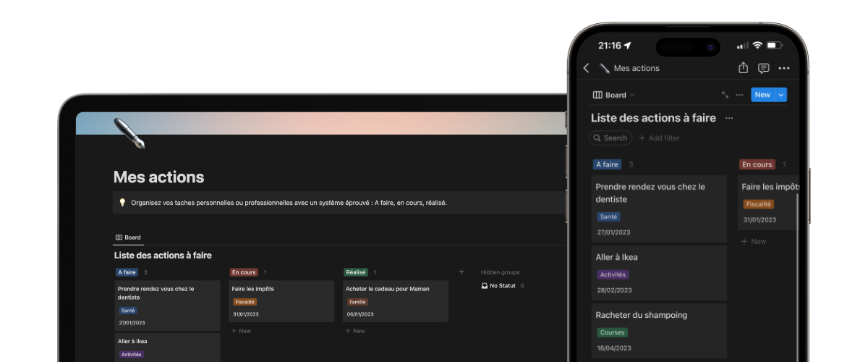
Task: Click the En cours group tag on the laptop
Action: coord(244,272)
